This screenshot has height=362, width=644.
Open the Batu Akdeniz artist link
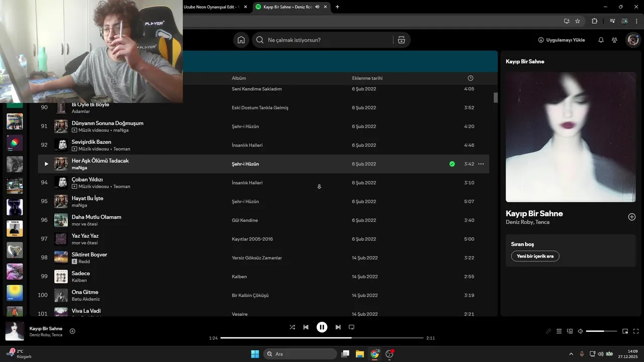[86, 299]
